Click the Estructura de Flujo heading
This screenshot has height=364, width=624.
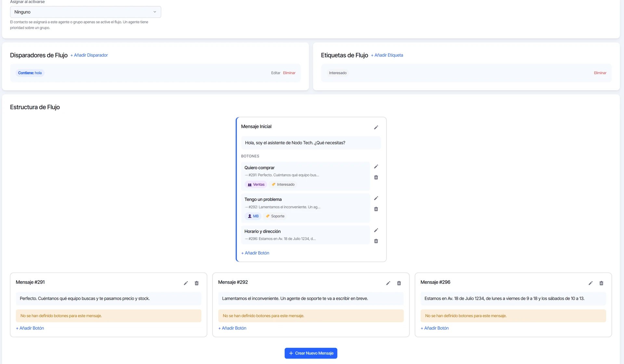point(35,107)
